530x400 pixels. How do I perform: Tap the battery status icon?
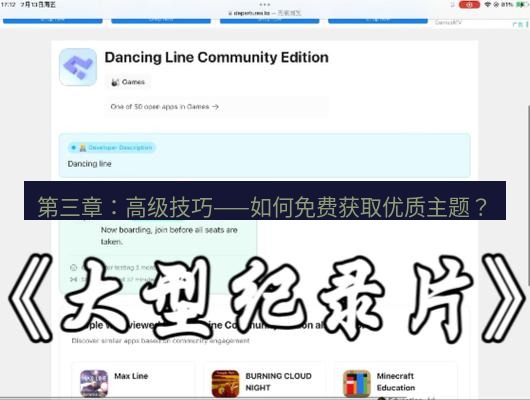click(x=522, y=4)
